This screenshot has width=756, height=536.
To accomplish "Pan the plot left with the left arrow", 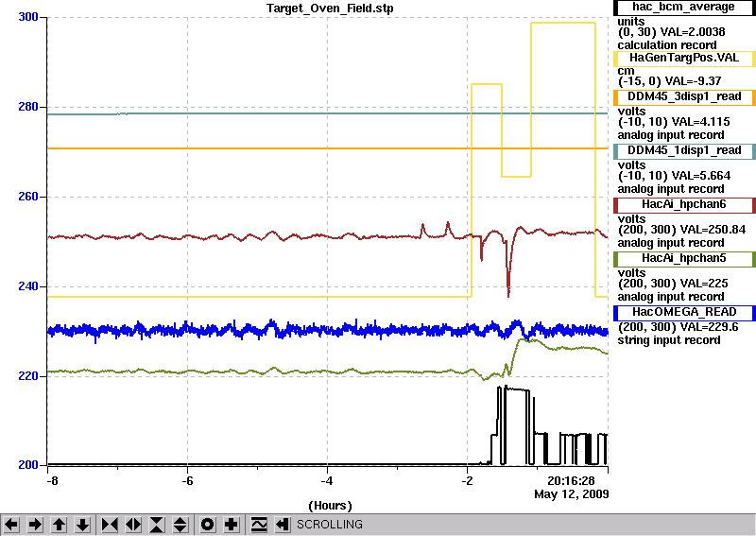I will tap(11, 524).
